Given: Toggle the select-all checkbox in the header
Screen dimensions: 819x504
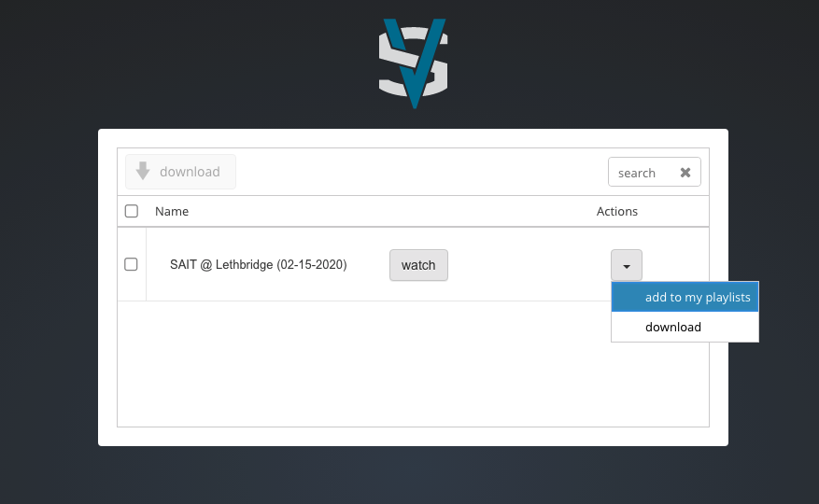Looking at the screenshot, I should pos(132,211).
